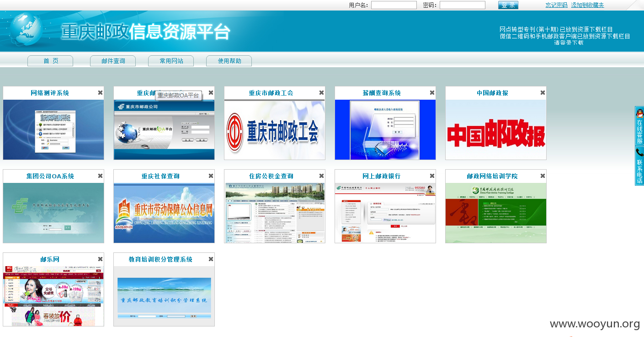Close the 住房公积金查询 card

[321, 176]
